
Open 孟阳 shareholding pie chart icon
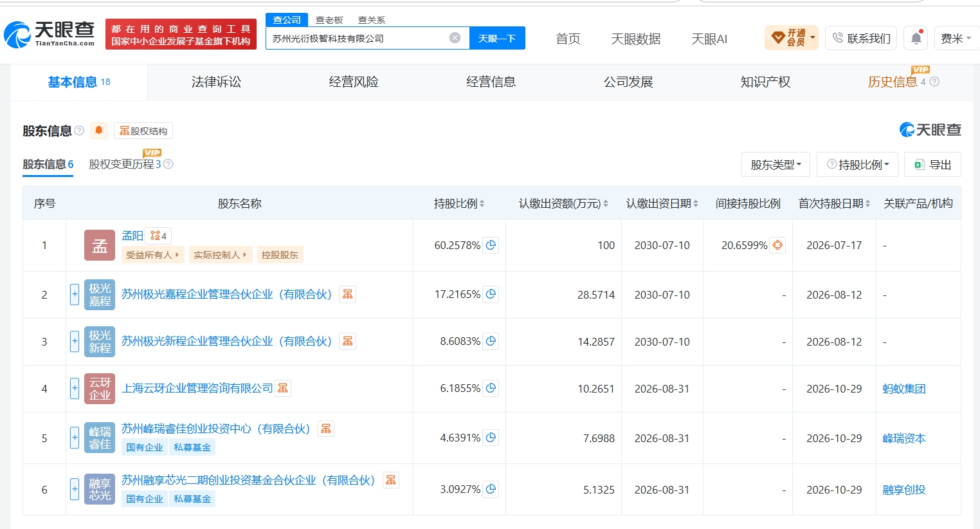pyautogui.click(x=491, y=245)
